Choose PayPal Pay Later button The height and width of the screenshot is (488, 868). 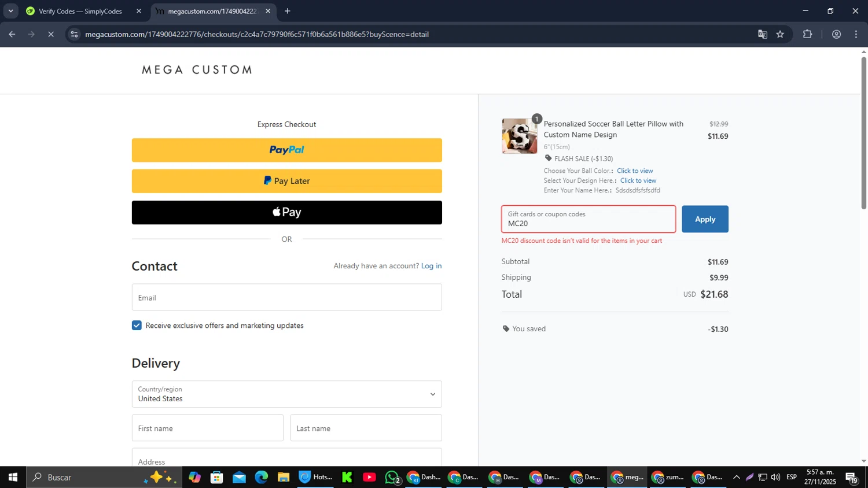coord(286,181)
